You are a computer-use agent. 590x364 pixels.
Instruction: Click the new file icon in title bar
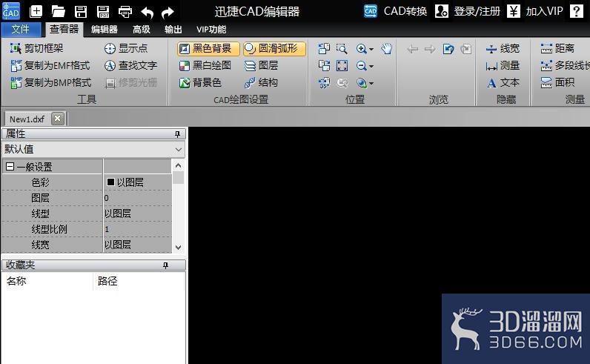pyautogui.click(x=36, y=11)
